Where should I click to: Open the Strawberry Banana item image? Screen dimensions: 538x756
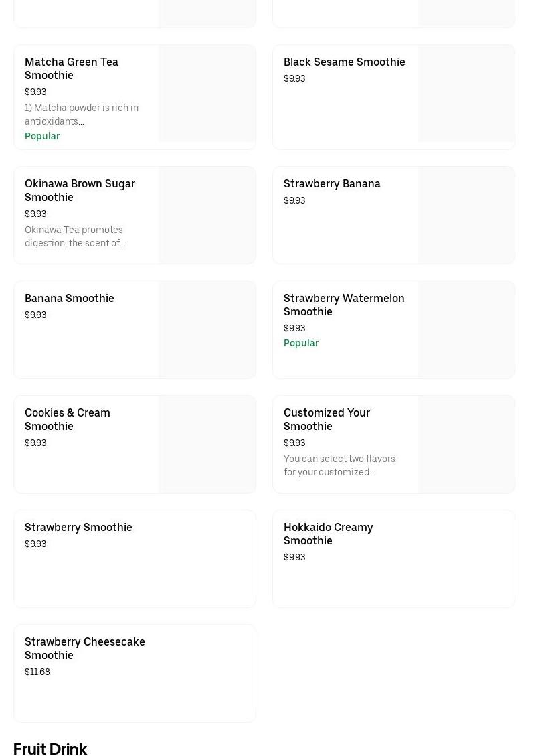coord(466,215)
